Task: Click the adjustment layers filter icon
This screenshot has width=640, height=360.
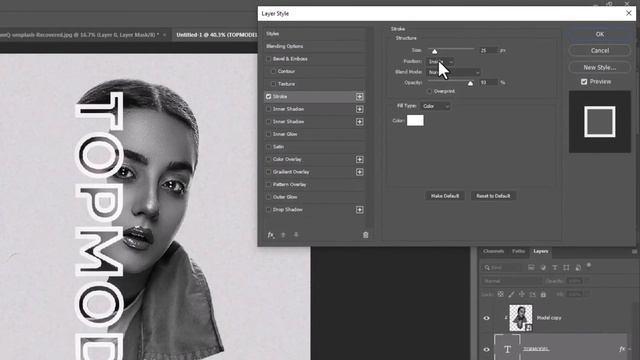Action: coord(543,268)
